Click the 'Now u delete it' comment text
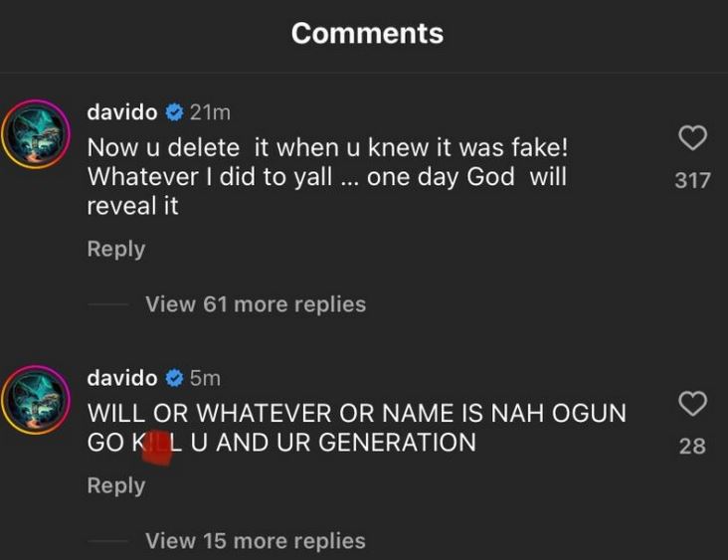The width and height of the screenshot is (728, 560). 328,179
